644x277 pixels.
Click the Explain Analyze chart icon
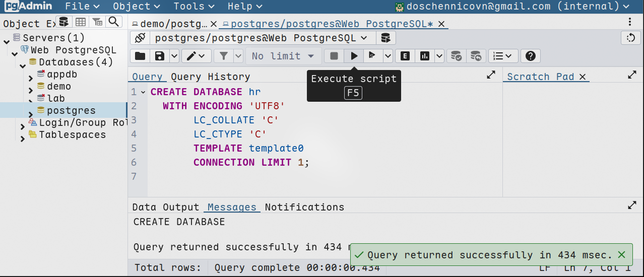pyautogui.click(x=425, y=56)
